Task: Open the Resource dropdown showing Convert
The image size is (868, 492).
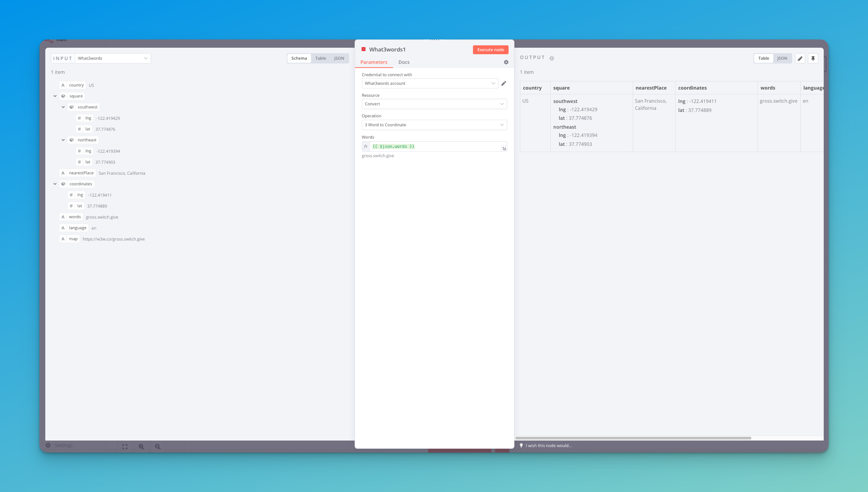Action: 434,104
